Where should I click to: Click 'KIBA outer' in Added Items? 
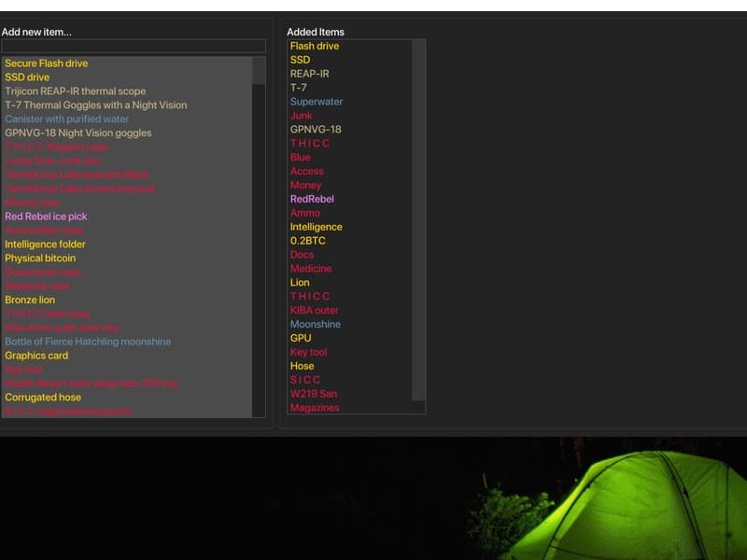click(x=315, y=311)
